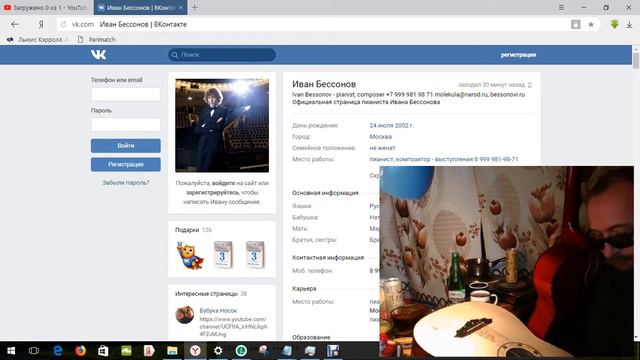The width and height of the screenshot is (640, 360).
Task: Click the active Yandex Browser taskbar icon
Action: (x=195, y=351)
